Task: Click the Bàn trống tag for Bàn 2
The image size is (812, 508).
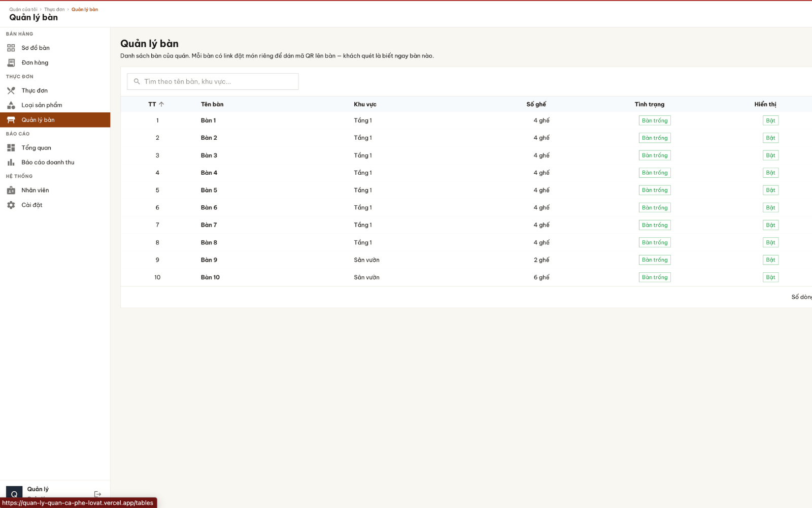Action: click(x=655, y=138)
